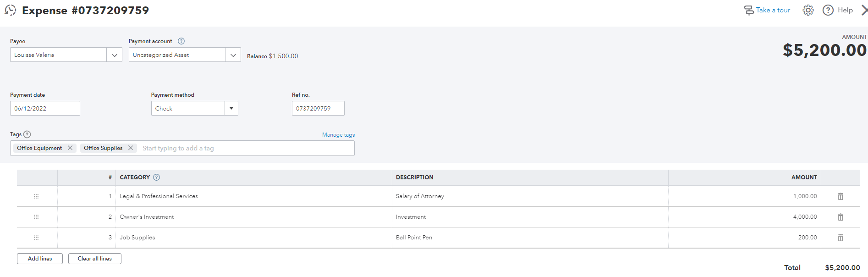Click the Ref no. input field
This screenshot has width=868, height=277.
point(318,109)
